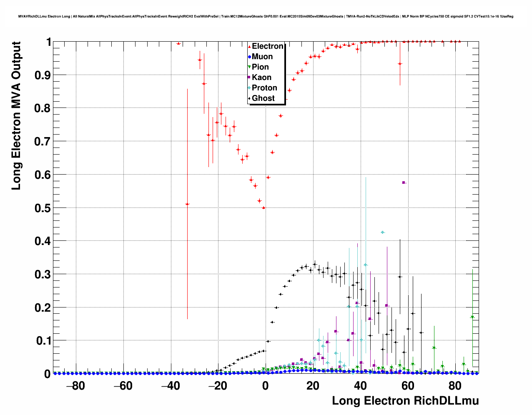Viewport: 532px width, 415px height.
Task: Click y-axis tick label '0.8'
Action: point(43,108)
